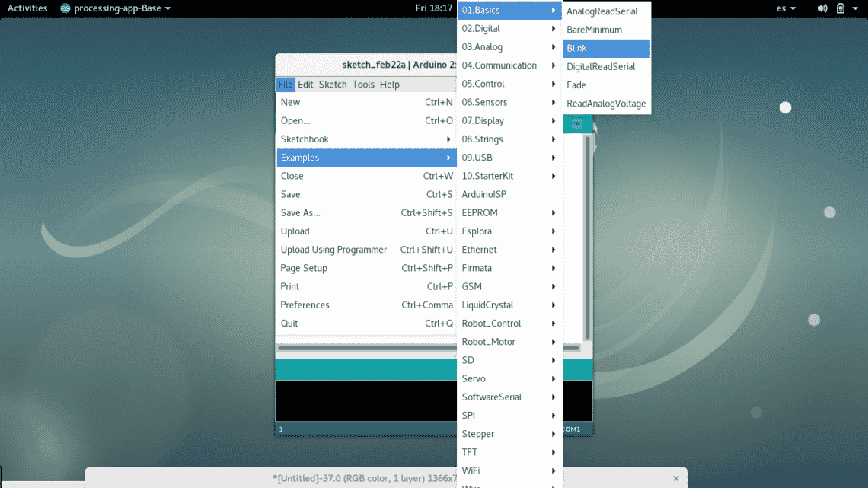The height and width of the screenshot is (488, 868).
Task: Open the es keyboard layout dropdown
Action: pos(786,8)
